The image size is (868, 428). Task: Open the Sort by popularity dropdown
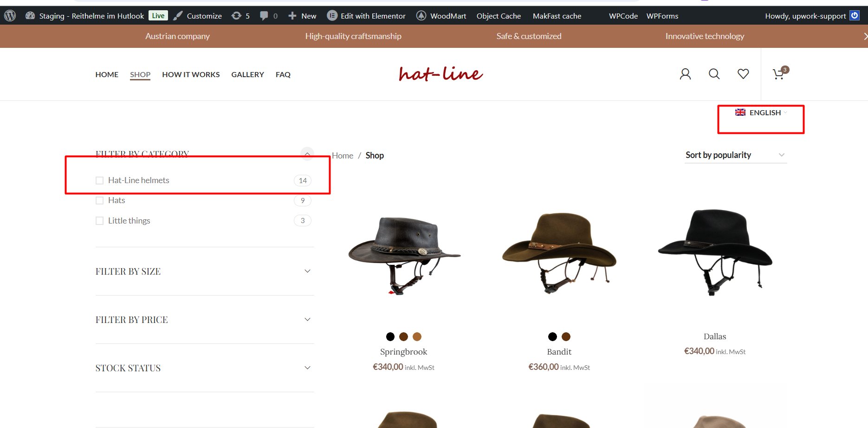coord(735,155)
